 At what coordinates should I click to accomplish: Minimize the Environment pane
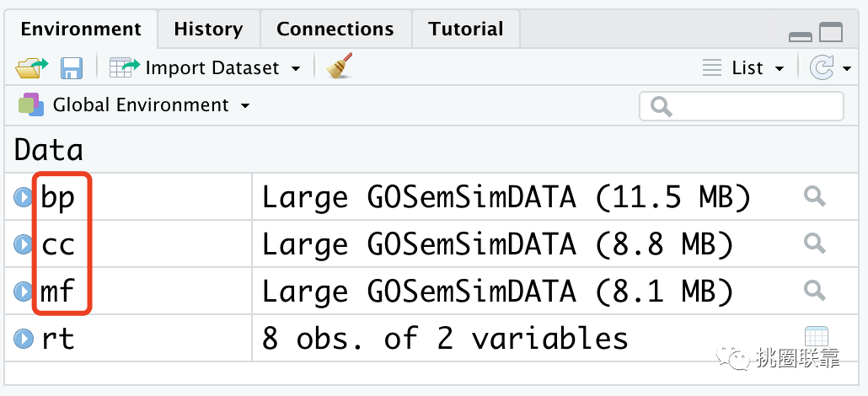tap(800, 36)
